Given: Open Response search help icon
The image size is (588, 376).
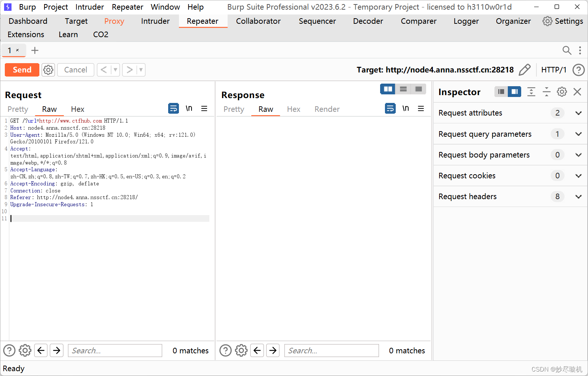Looking at the screenshot, I should tap(225, 350).
